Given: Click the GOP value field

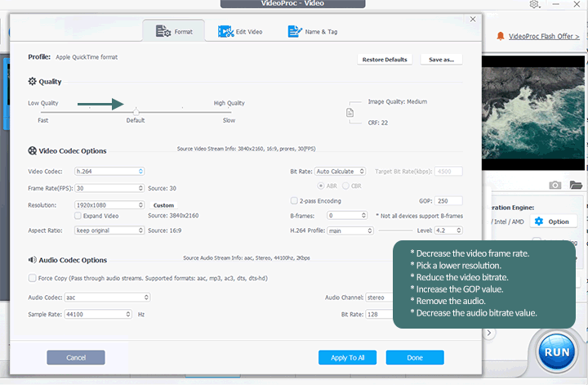Looking at the screenshot, I should click(x=448, y=201).
